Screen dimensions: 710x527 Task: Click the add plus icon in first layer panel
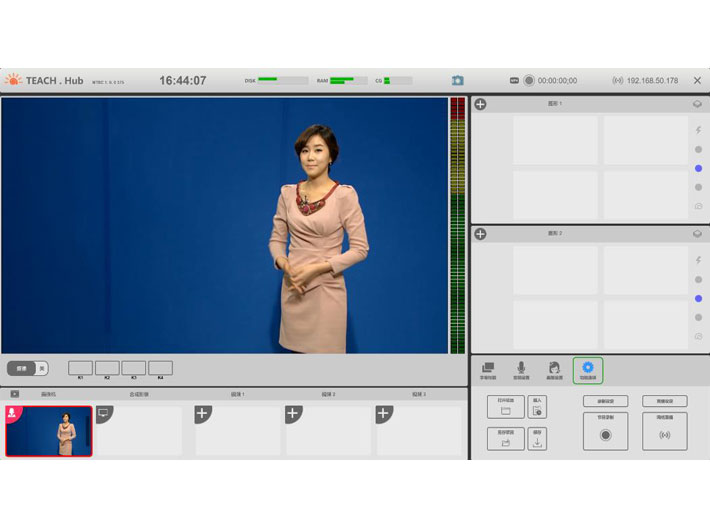tap(480, 104)
